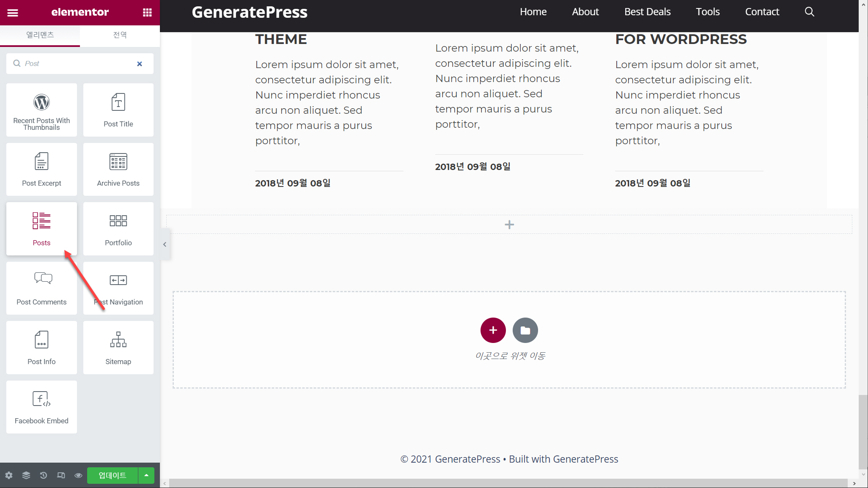Screen dimensions: 868x488
Task: Click the green 업데이트 button
Action: [113, 475]
